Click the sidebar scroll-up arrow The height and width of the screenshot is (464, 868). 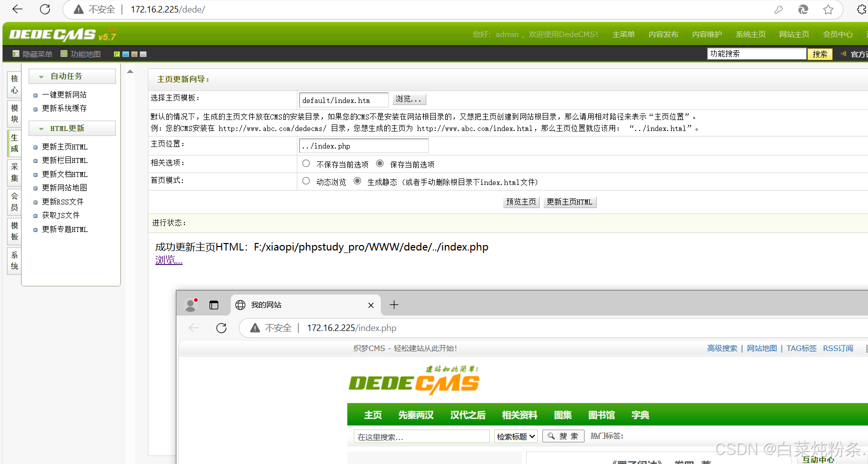click(130, 71)
